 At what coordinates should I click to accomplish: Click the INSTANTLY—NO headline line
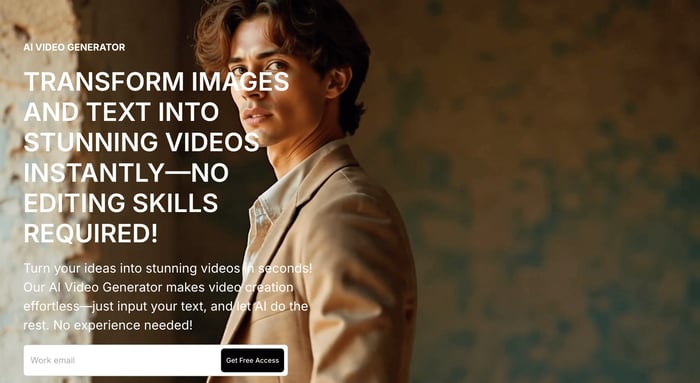pos(126,172)
